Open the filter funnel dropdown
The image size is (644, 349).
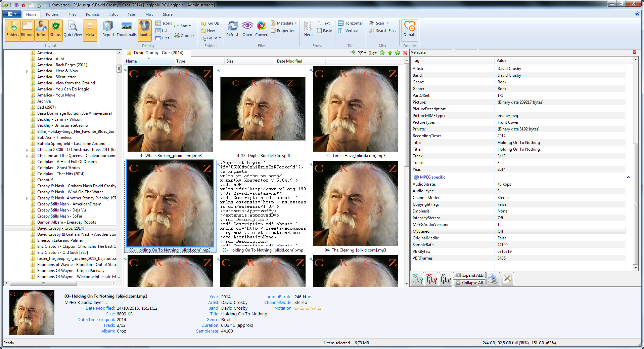tap(362, 53)
